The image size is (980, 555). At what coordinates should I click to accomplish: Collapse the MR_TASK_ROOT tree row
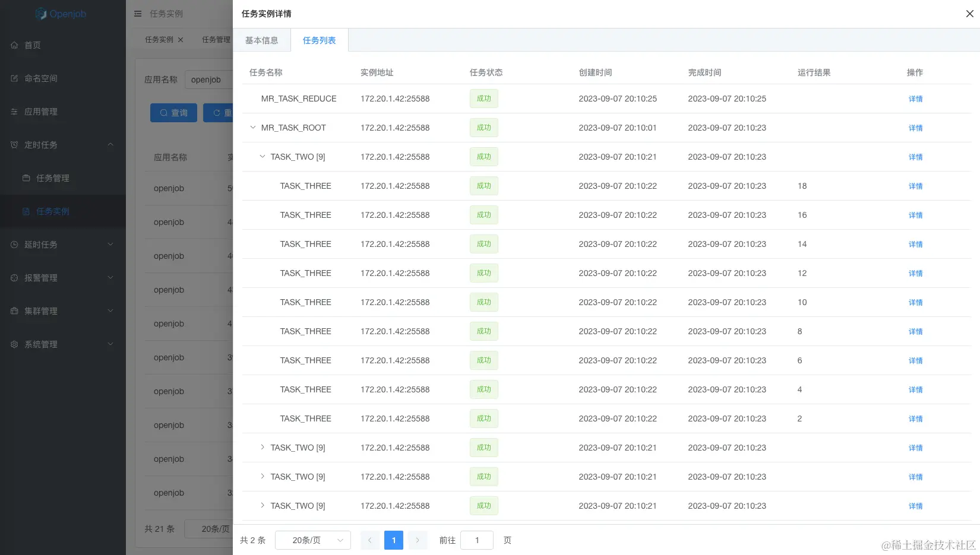253,128
